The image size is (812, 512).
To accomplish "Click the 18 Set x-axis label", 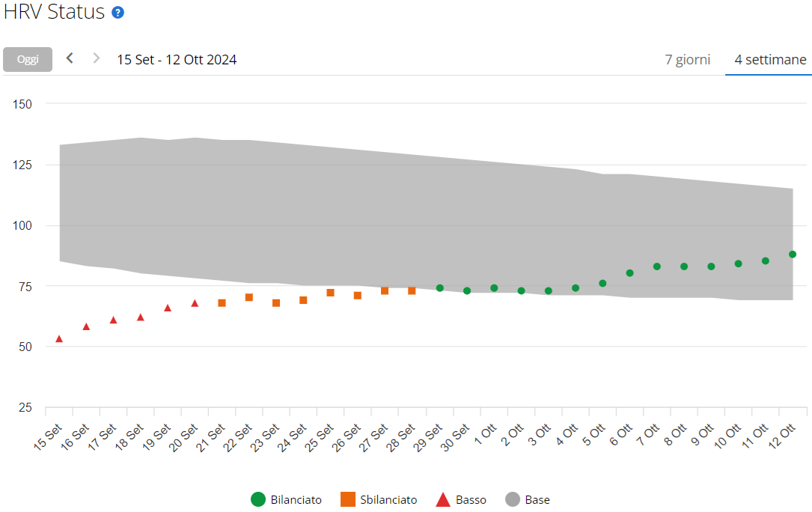I will (129, 437).
